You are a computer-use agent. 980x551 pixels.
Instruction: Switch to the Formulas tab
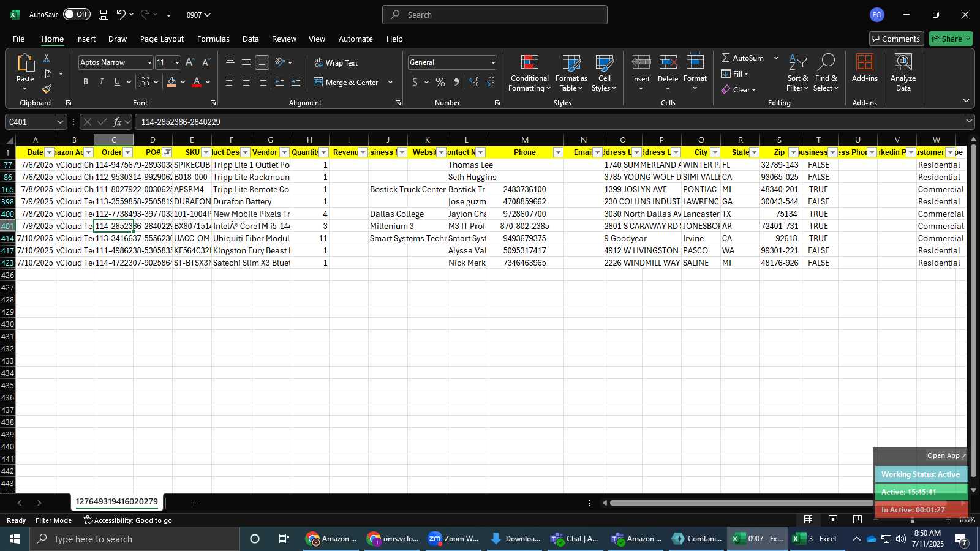coord(213,39)
